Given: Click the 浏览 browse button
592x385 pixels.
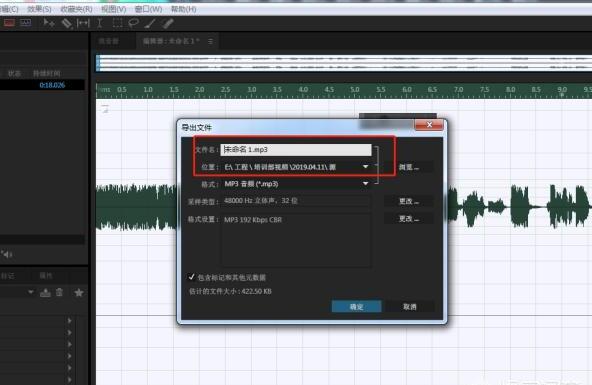Looking at the screenshot, I should [409, 167].
